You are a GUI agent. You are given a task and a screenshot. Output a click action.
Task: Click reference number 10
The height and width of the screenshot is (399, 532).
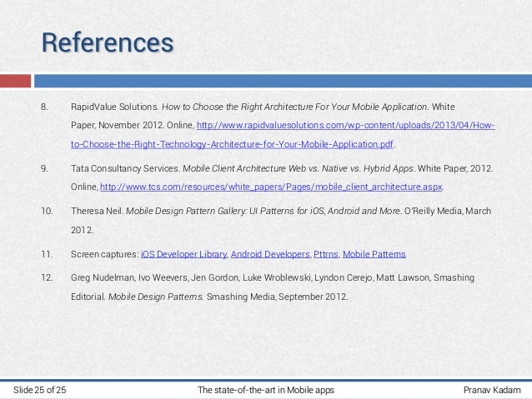[47, 211]
